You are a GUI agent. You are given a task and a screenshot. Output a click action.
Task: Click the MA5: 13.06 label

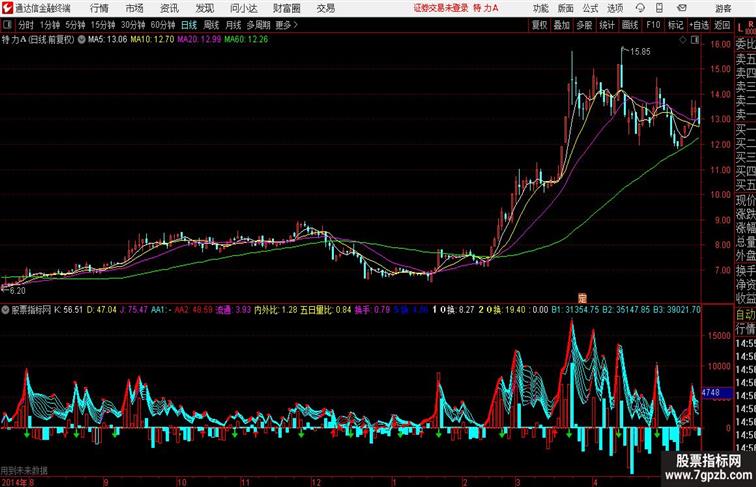[x=108, y=40]
